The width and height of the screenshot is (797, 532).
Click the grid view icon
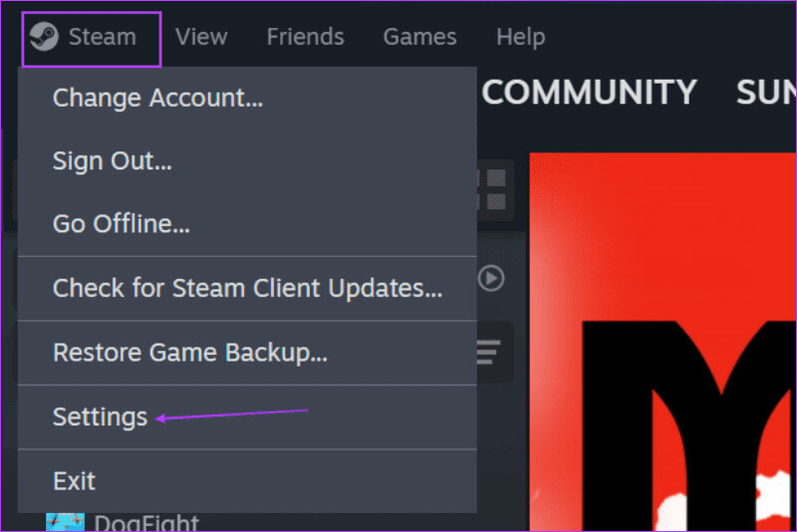(x=492, y=189)
